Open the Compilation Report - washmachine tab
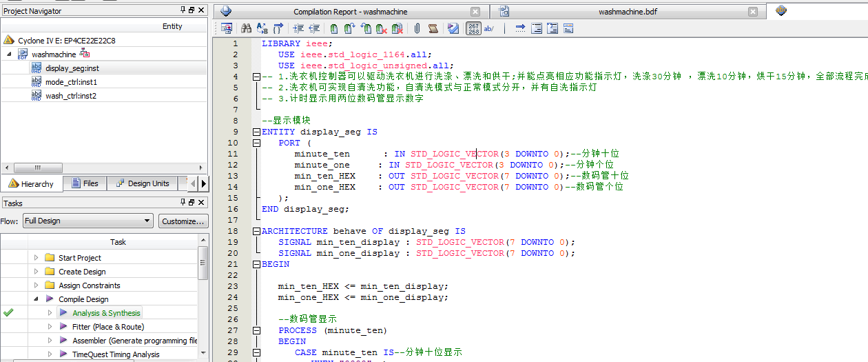 click(x=350, y=12)
